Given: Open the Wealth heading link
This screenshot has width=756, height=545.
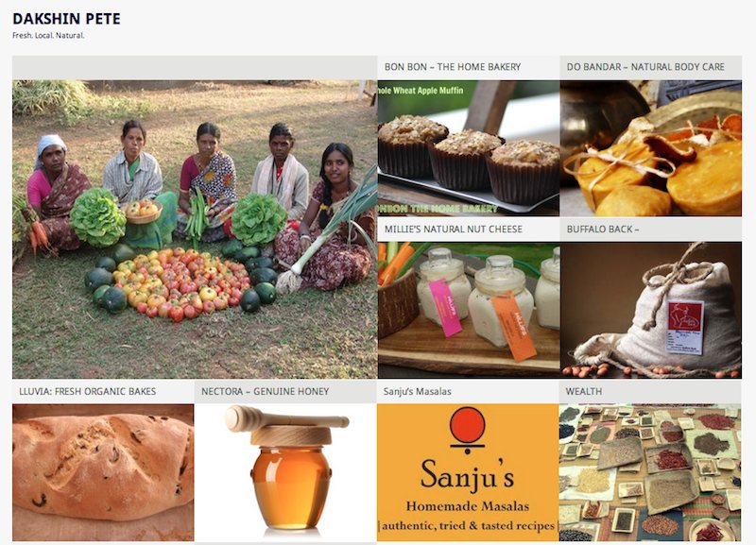Looking at the screenshot, I should coord(583,391).
